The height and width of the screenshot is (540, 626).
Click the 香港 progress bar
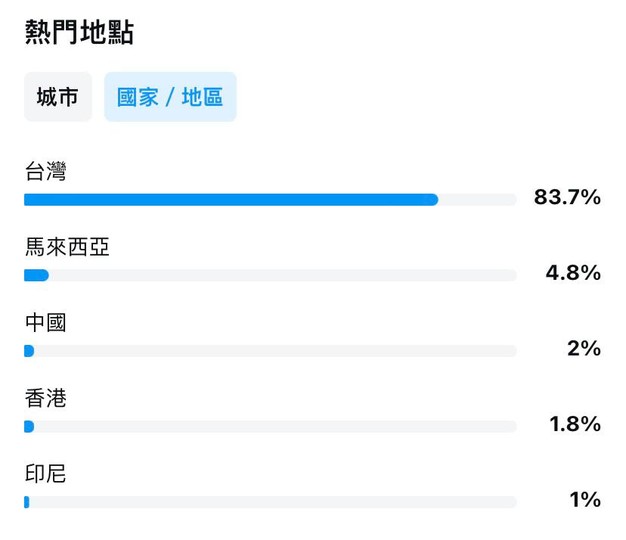coord(270,427)
